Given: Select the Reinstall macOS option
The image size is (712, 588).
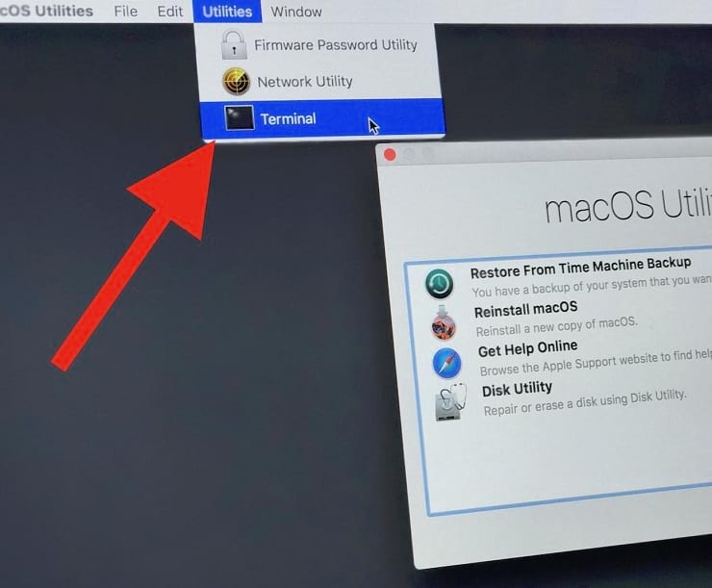Looking at the screenshot, I should click(x=526, y=309).
